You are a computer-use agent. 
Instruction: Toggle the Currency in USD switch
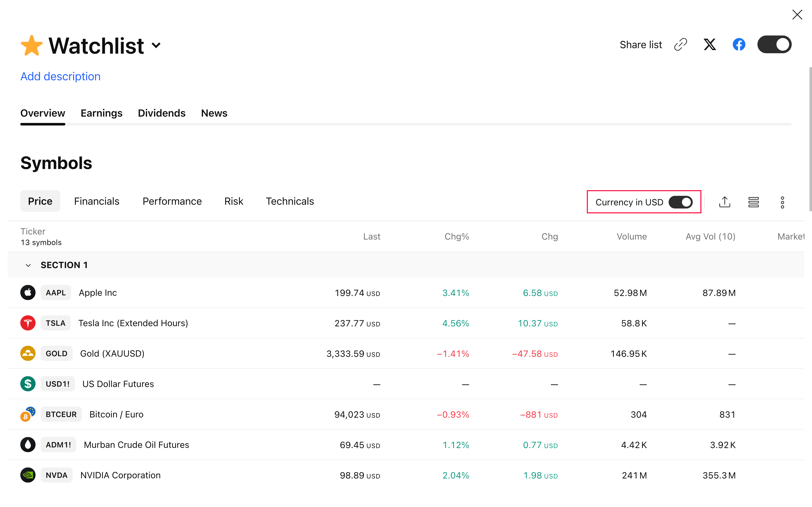(680, 202)
